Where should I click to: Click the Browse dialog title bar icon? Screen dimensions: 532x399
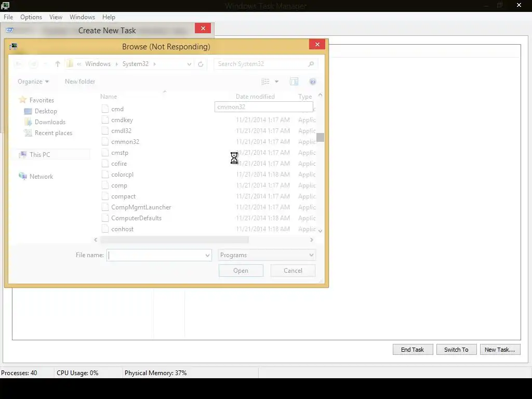[x=13, y=46]
